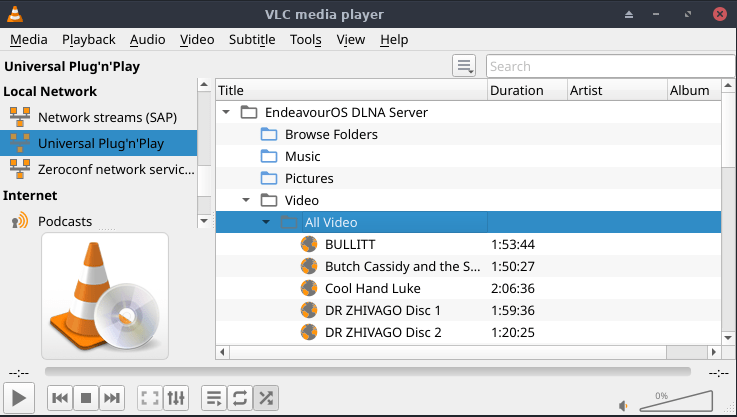Select Butch Cassidy and the S... video
Screen dimensions: 737x417
(x=468, y=267)
